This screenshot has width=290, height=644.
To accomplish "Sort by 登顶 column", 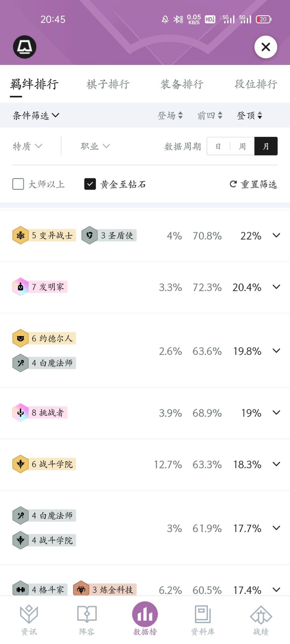I will [x=249, y=115].
